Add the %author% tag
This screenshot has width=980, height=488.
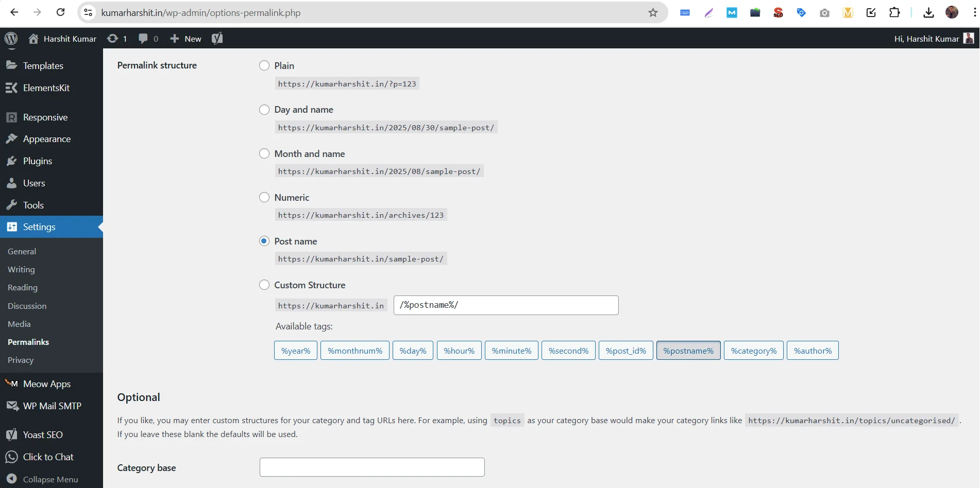point(813,351)
